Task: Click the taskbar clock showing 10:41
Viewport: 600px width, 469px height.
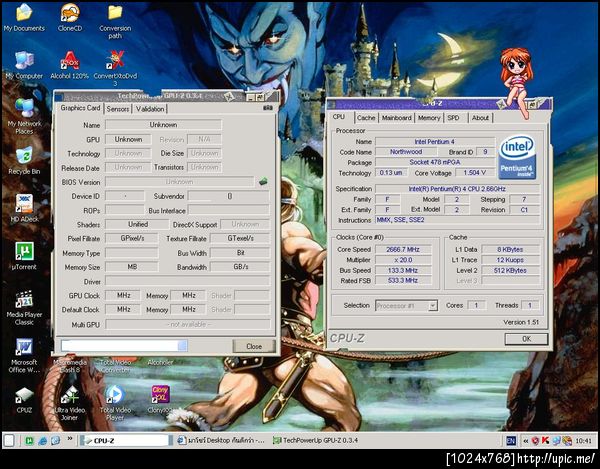Action: [x=584, y=441]
